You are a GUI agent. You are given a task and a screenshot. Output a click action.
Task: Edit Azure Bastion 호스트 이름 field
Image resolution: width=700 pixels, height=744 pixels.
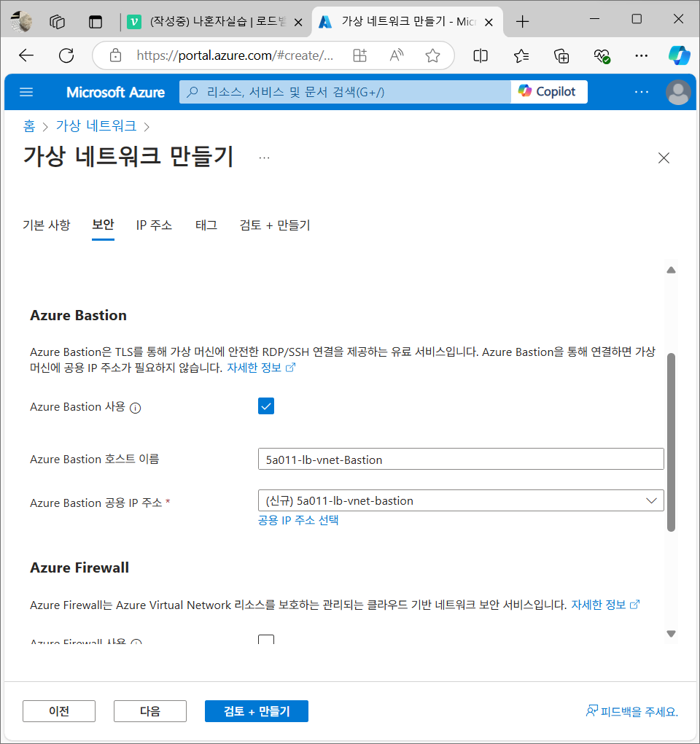(x=461, y=460)
